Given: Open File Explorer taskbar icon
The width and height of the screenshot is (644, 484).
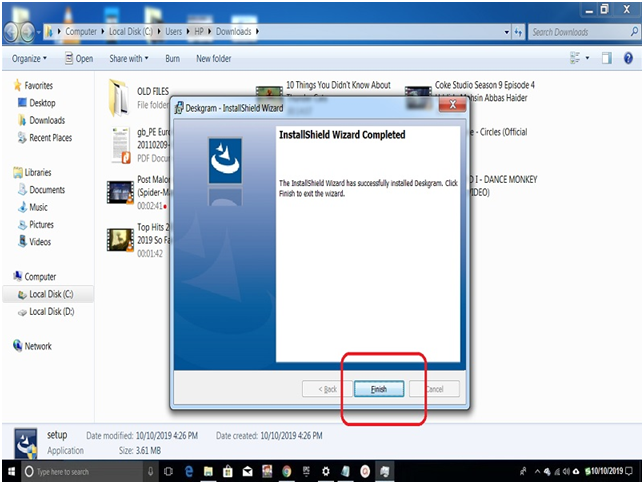Looking at the screenshot, I should pyautogui.click(x=208, y=471).
